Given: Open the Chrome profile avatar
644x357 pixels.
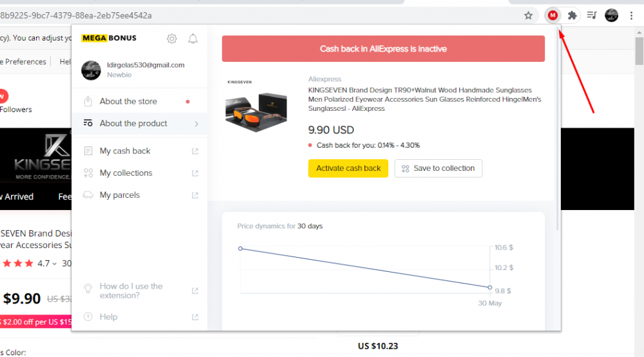Looking at the screenshot, I should (612, 15).
